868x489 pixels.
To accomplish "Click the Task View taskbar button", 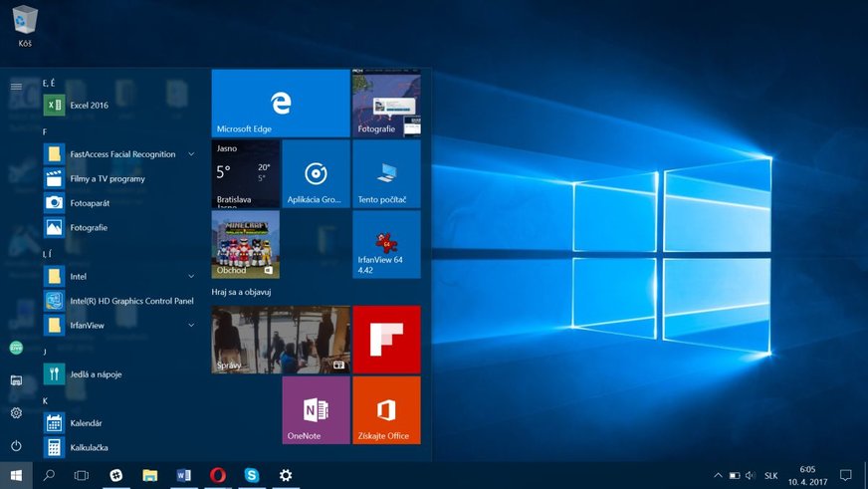I will 82,476.
